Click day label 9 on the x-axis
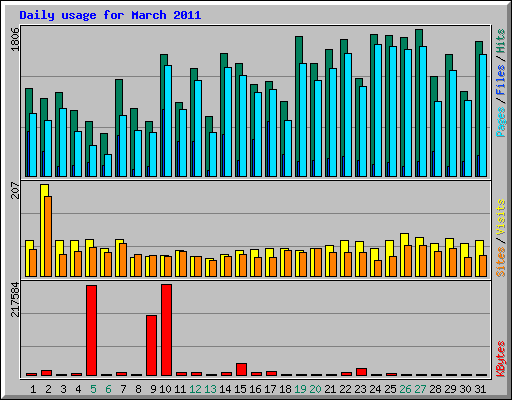 click(x=153, y=389)
